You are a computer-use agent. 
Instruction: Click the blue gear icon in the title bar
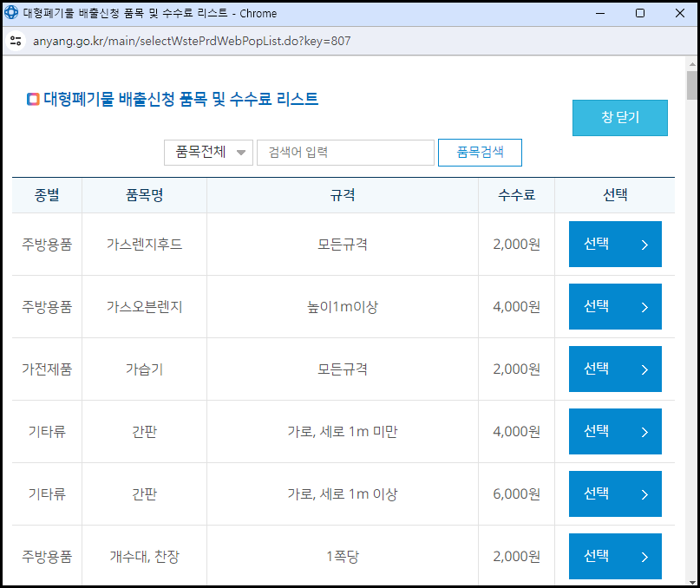pos(12,13)
